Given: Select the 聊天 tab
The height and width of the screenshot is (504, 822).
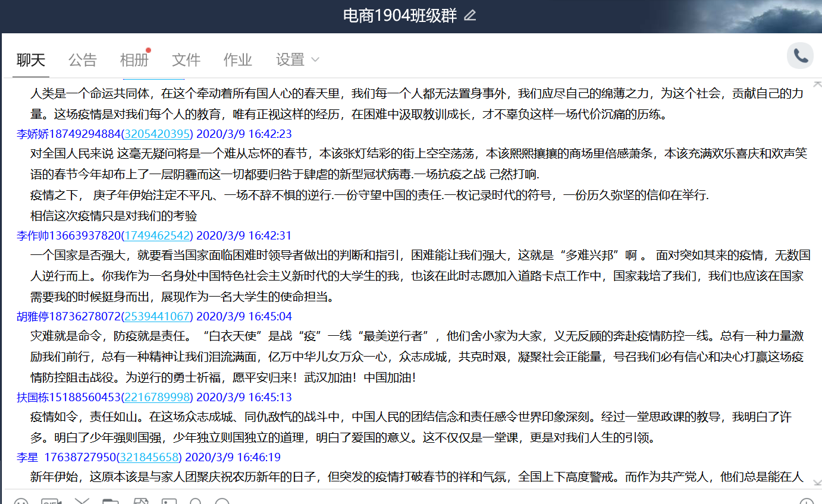Looking at the screenshot, I should coord(31,59).
